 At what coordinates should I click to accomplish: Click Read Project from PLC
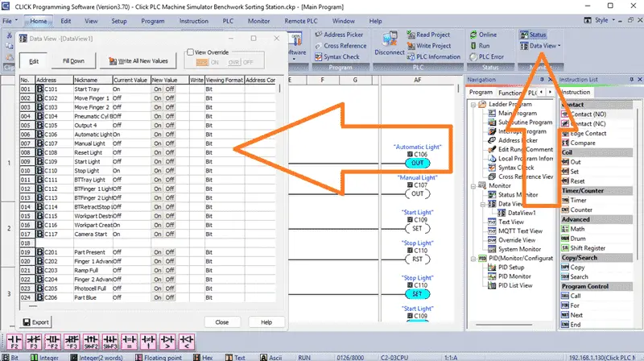(428, 35)
